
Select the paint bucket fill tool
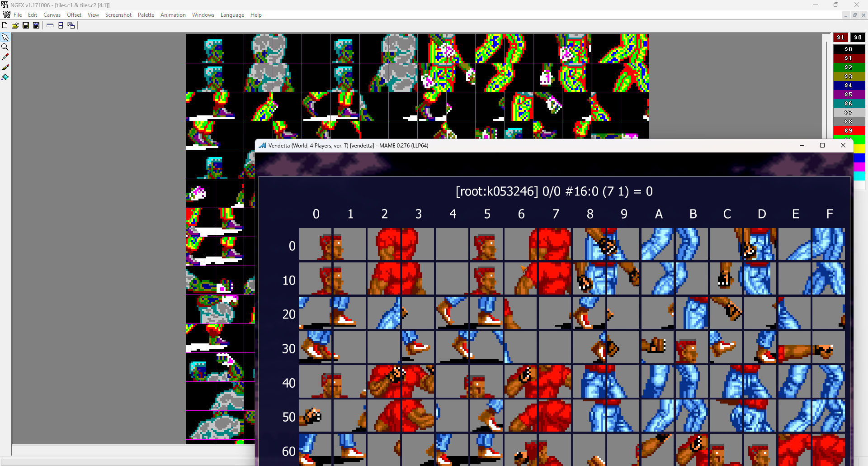[x=5, y=77]
